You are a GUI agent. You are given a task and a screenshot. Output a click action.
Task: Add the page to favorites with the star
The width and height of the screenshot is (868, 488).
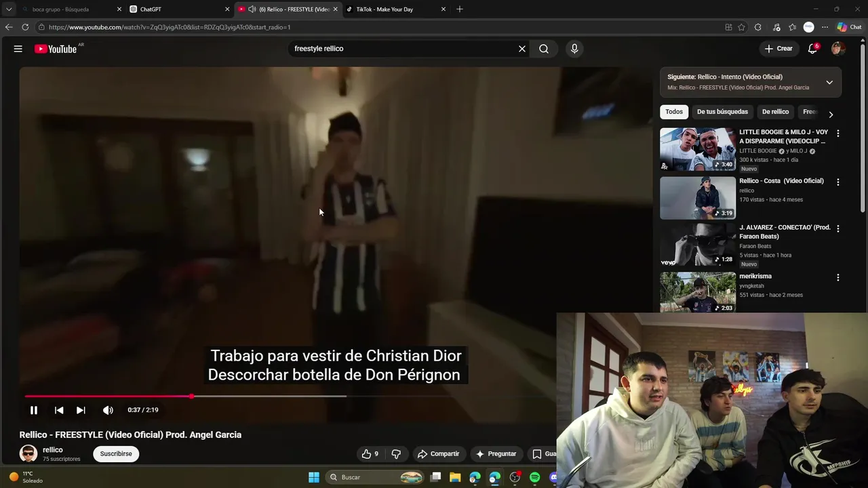click(x=741, y=27)
